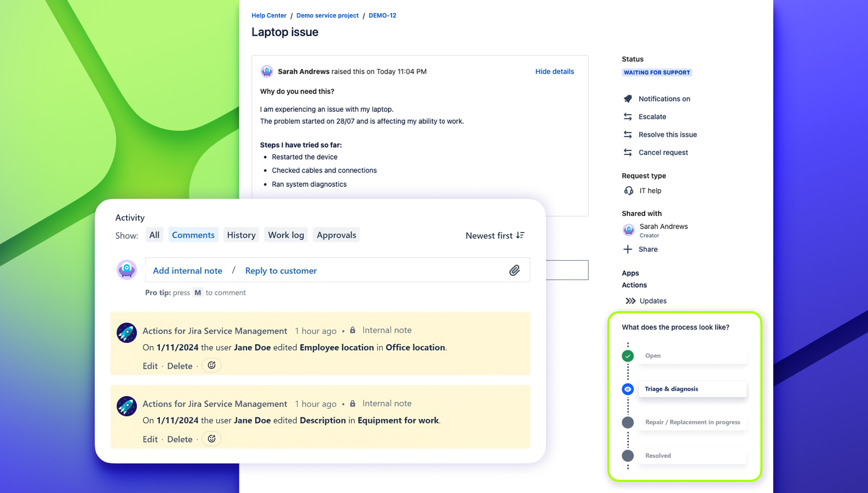
Task: Click 'Checked cables and connections' list item
Action: pos(324,170)
